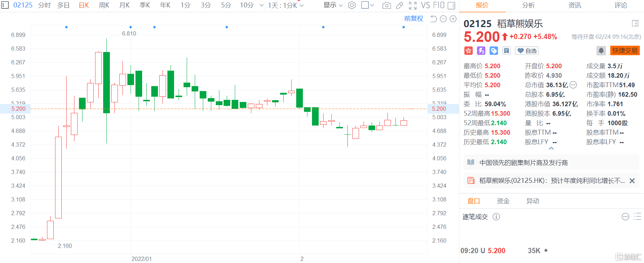This screenshot has height=263, width=644.
Task: Open the 1天:1分K interval dropdown
Action: (x=286, y=5)
